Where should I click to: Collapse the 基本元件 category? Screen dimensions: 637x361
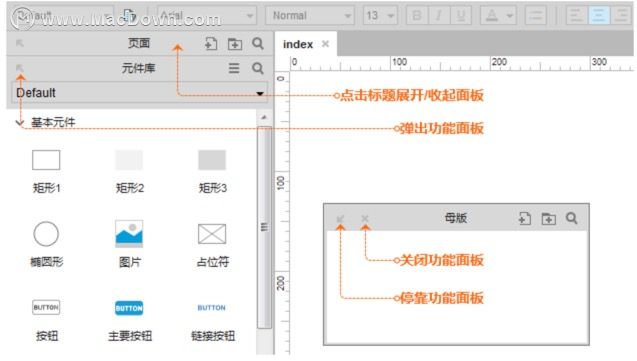click(20, 122)
